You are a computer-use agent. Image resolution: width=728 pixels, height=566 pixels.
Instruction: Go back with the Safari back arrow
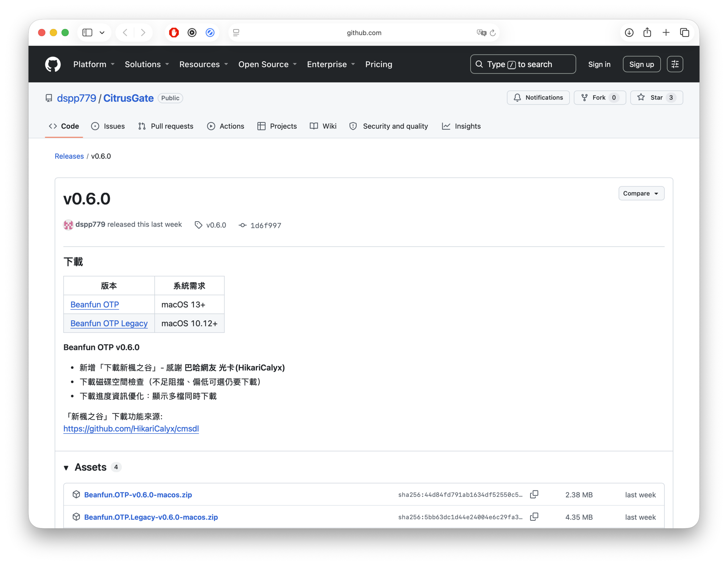coord(125,33)
